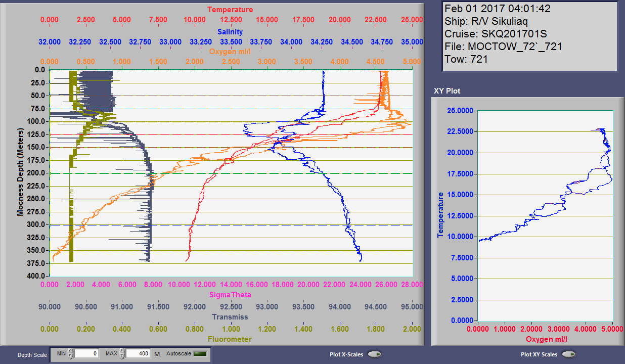Viewport: 625px width, 364px height.
Task: Click the MAX depth field showing 400
Action: (x=138, y=354)
